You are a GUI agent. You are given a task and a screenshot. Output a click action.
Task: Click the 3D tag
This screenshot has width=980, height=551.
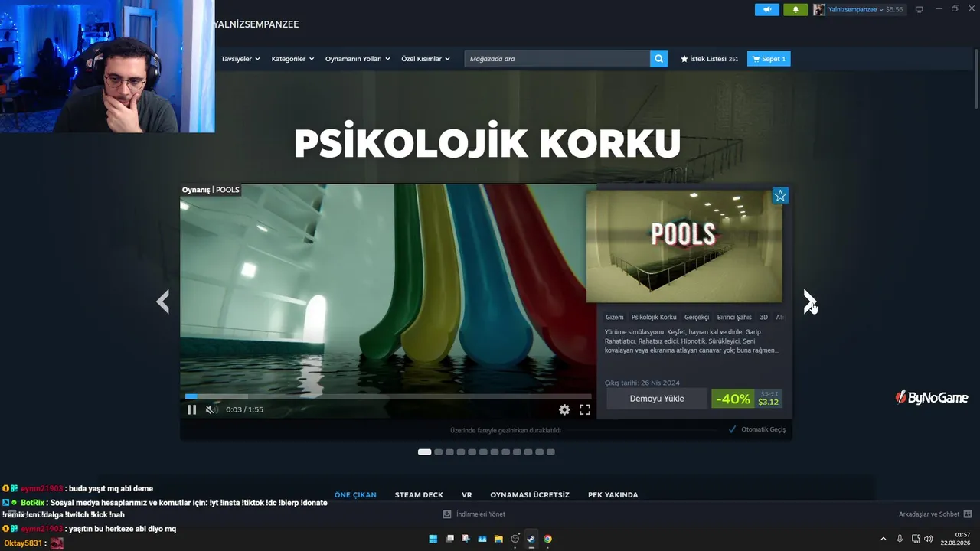click(764, 317)
